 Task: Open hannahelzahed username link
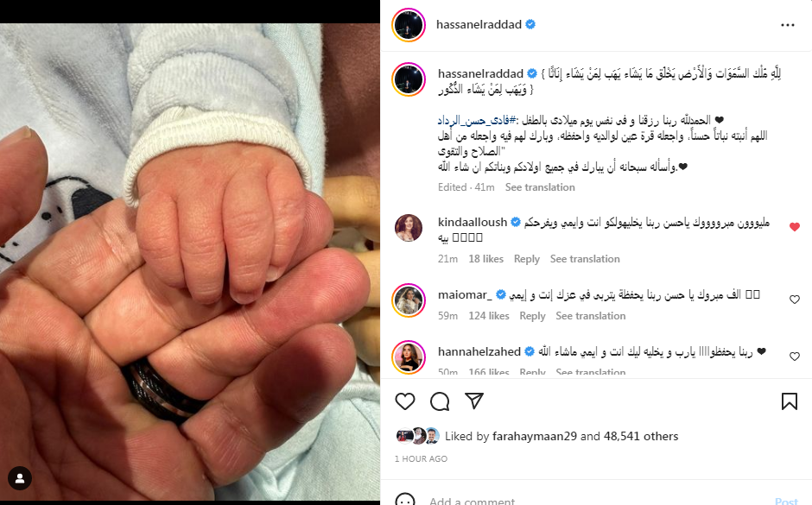pyautogui.click(x=479, y=352)
